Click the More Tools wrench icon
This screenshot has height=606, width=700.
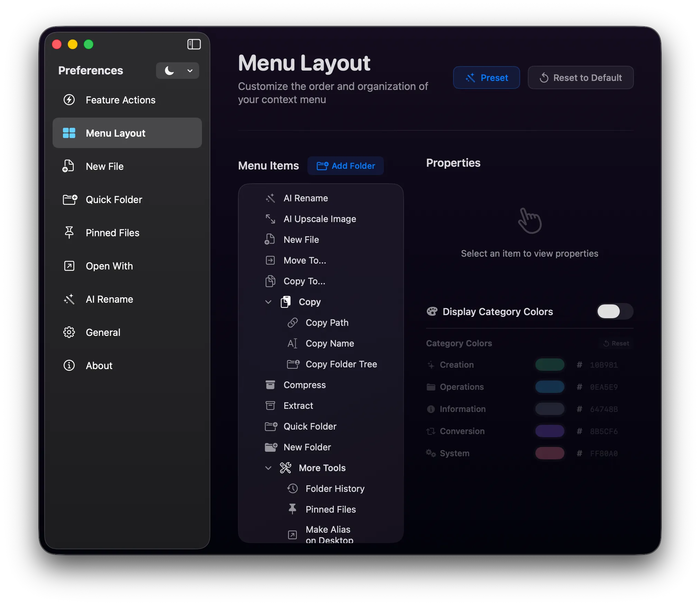(286, 468)
